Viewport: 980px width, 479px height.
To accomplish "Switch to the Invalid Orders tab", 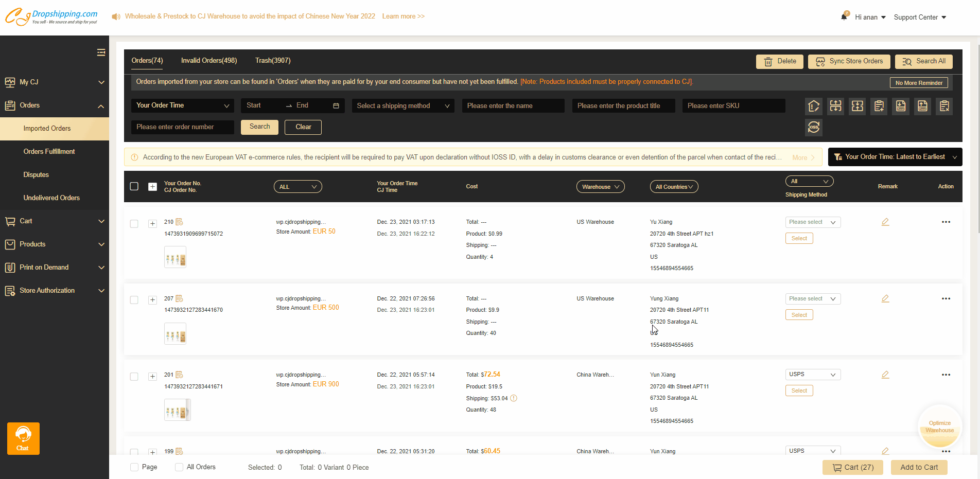I will click(x=208, y=60).
